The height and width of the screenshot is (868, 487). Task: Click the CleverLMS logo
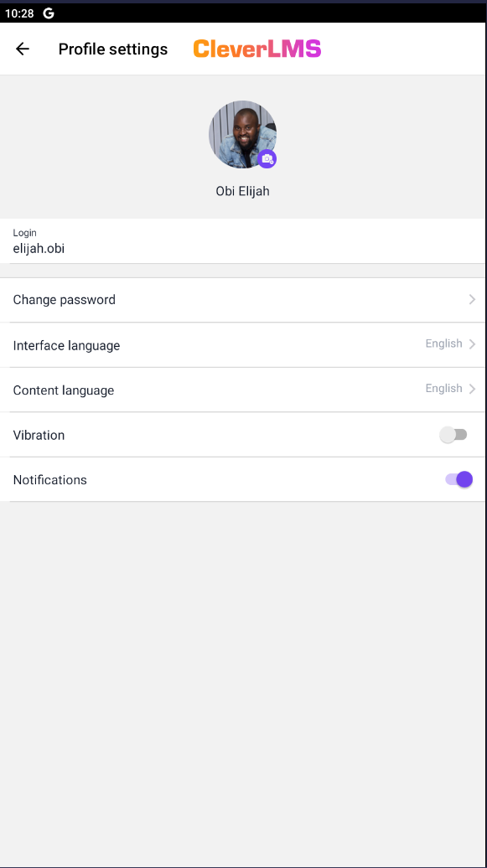tap(257, 49)
